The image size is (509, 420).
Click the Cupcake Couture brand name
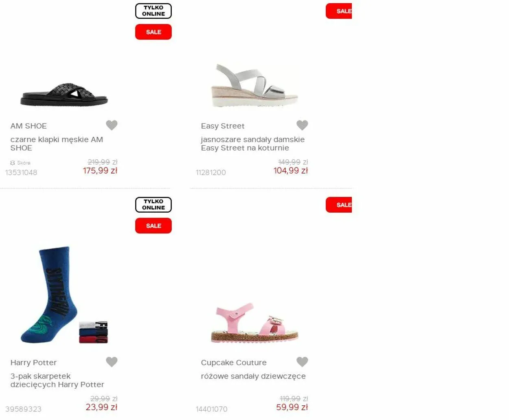(234, 363)
